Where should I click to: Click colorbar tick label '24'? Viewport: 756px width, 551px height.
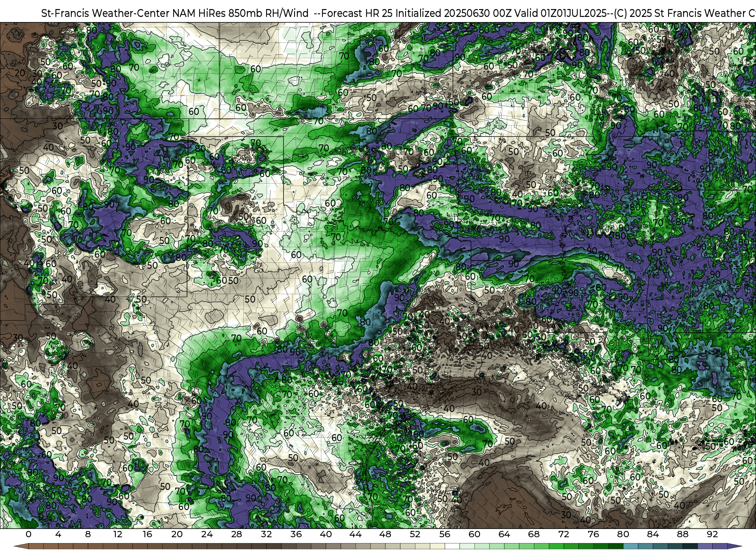(x=207, y=534)
